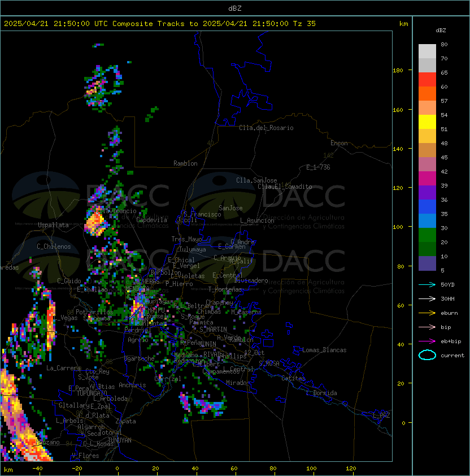
Task: Click the 'La_Carrera' map label
Action: [x=63, y=368]
